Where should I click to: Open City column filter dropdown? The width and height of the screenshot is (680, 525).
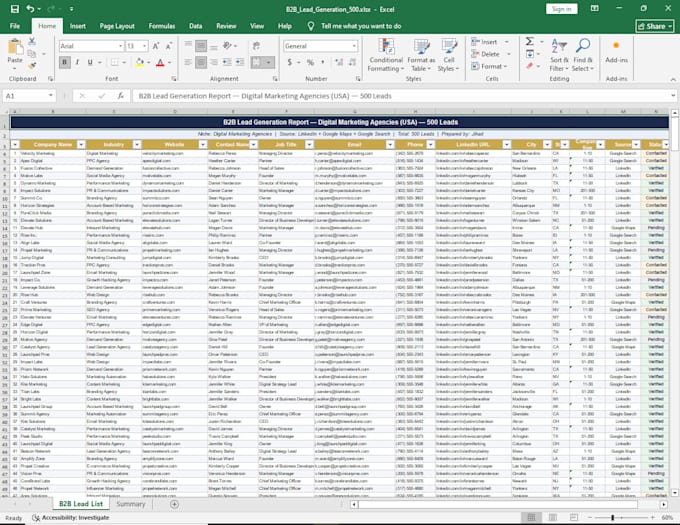tap(547, 145)
